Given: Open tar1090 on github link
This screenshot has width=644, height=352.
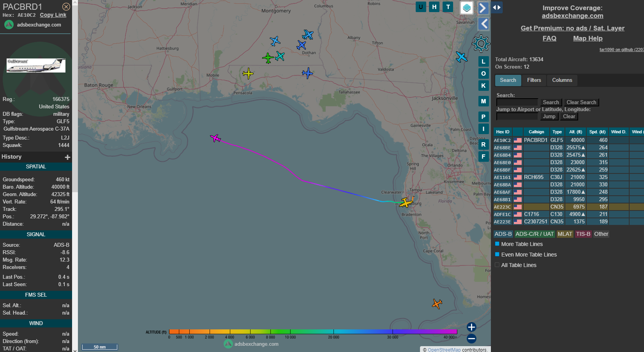Looking at the screenshot, I should click(x=621, y=50).
